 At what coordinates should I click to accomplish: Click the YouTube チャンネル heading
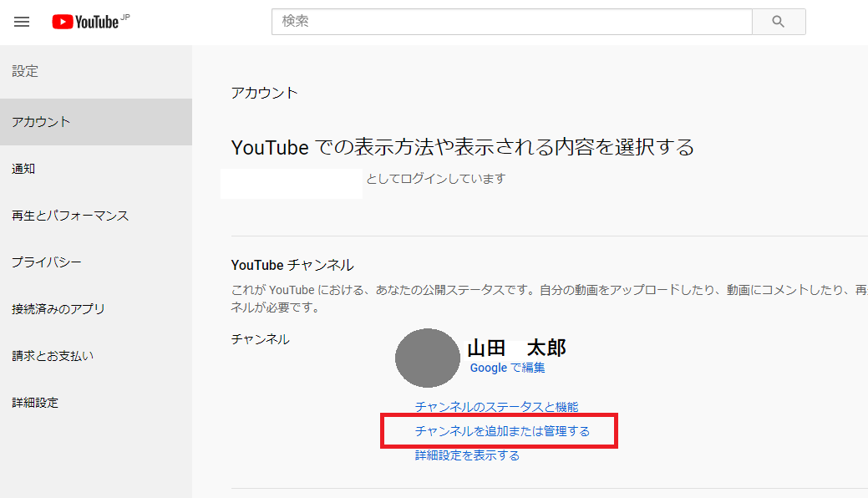292,266
